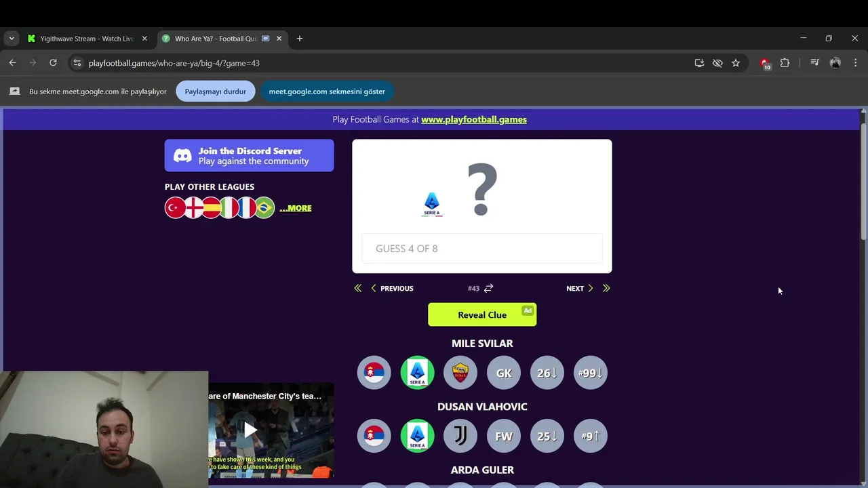The height and width of the screenshot is (488, 868).
Task: Open a new browser tab
Action: (300, 39)
